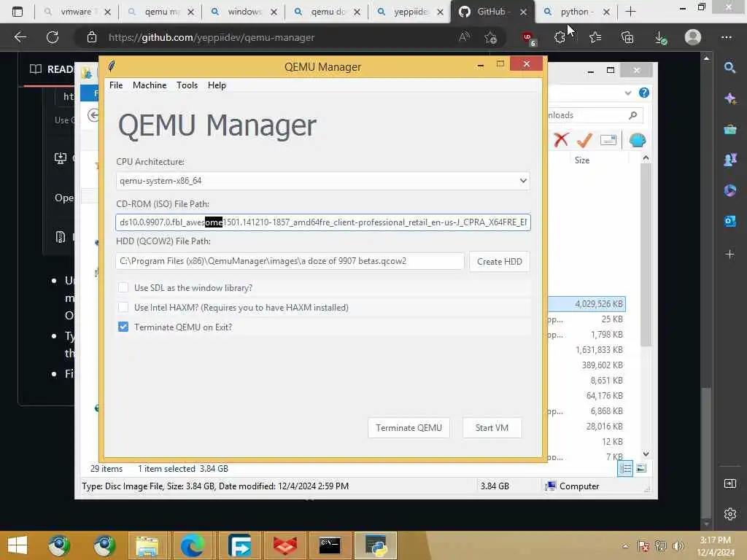Expand the CPU Architecture dropdown

click(x=522, y=181)
